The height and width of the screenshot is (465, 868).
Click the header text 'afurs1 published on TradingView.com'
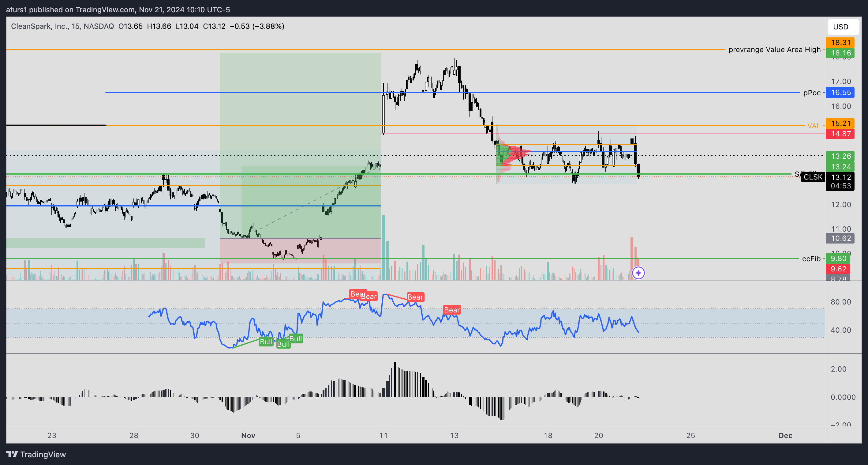coord(70,9)
